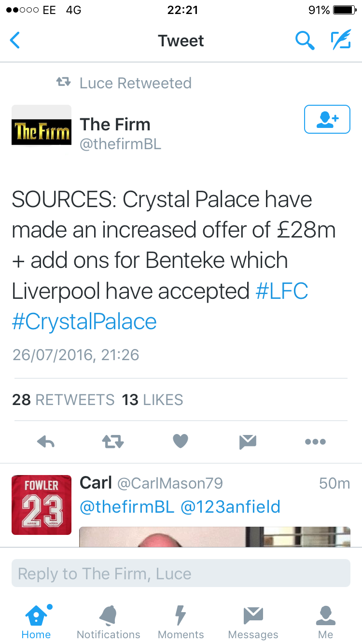Open search with the magnifier icon
Screen dimensions: 362x644
[x=305, y=41]
